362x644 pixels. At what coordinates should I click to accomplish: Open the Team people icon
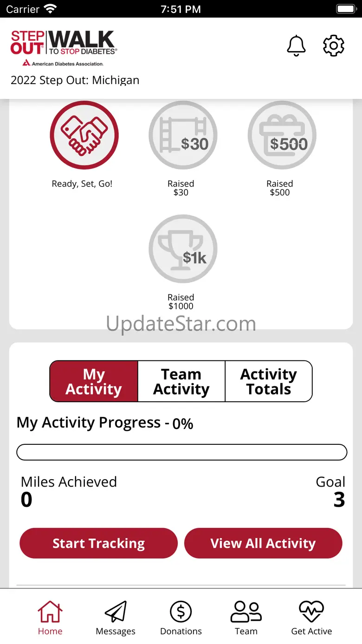(x=246, y=618)
